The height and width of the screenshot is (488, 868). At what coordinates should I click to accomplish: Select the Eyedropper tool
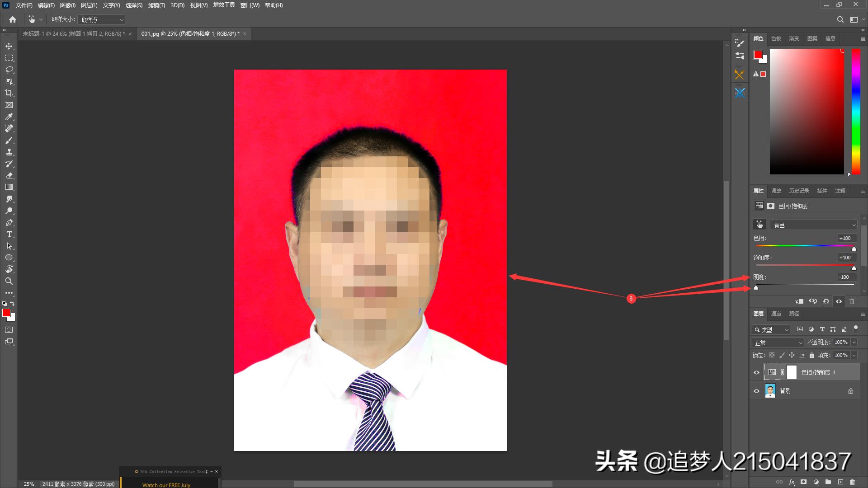pos(9,117)
